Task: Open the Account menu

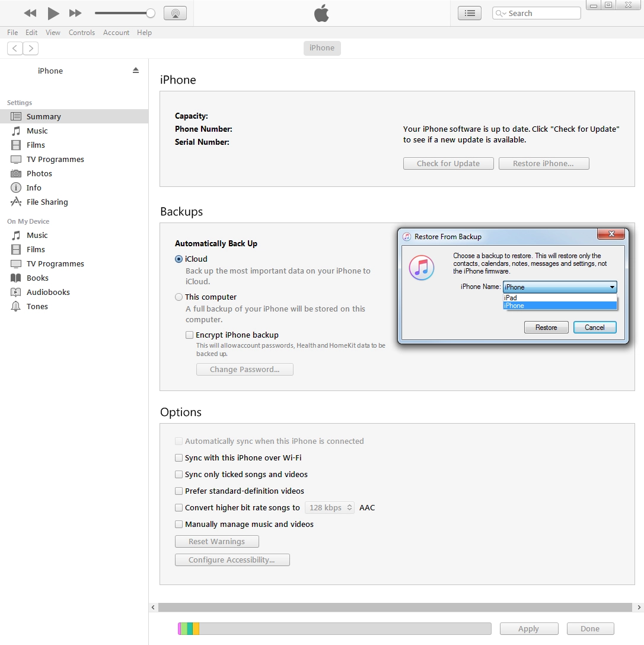Action: (116, 33)
